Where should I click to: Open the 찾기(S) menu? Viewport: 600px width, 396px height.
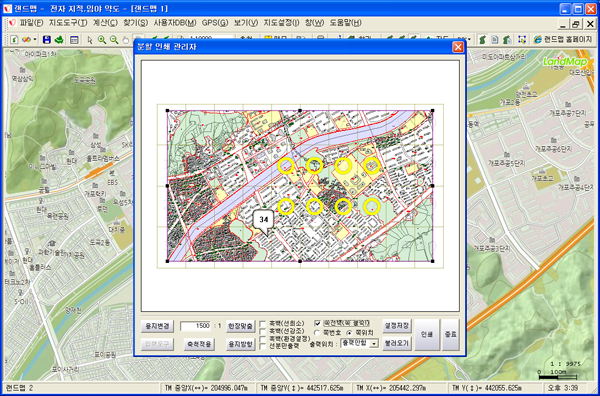[x=135, y=23]
